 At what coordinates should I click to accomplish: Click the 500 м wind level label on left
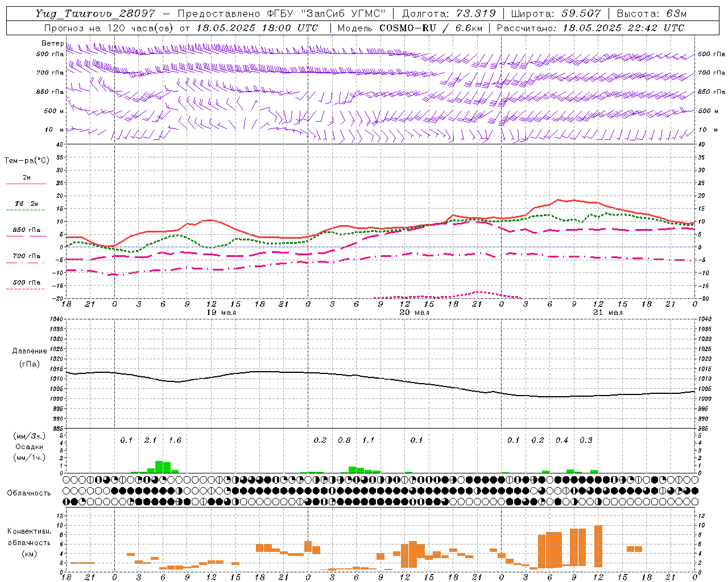pyautogui.click(x=54, y=111)
